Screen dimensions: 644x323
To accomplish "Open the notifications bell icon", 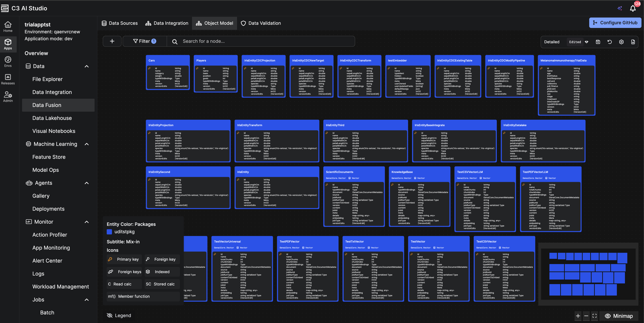I will (x=633, y=8).
